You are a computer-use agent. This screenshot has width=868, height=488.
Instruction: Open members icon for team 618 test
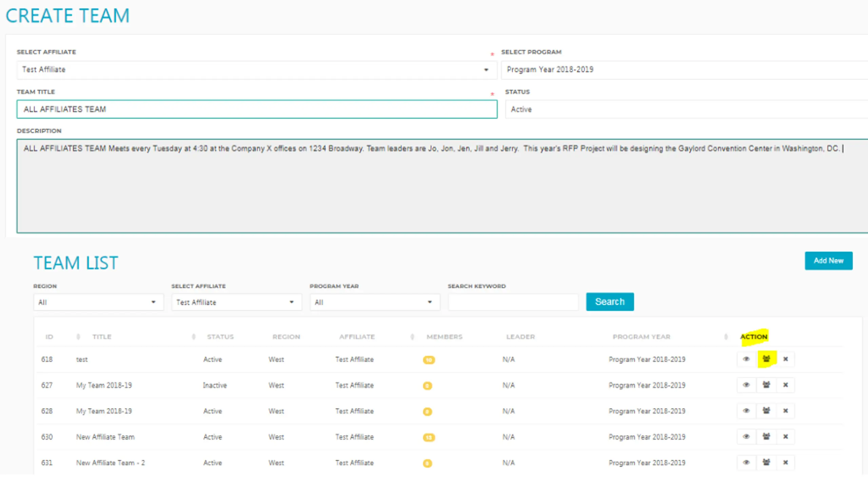766,359
